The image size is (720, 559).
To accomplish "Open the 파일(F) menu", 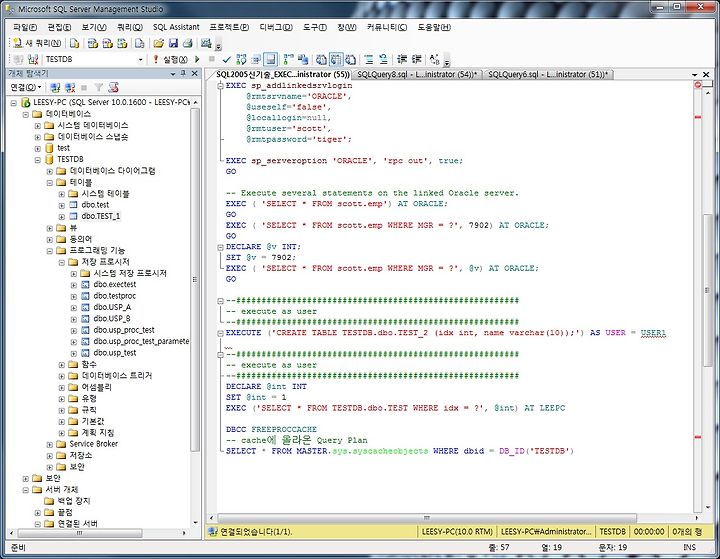I will [25, 27].
